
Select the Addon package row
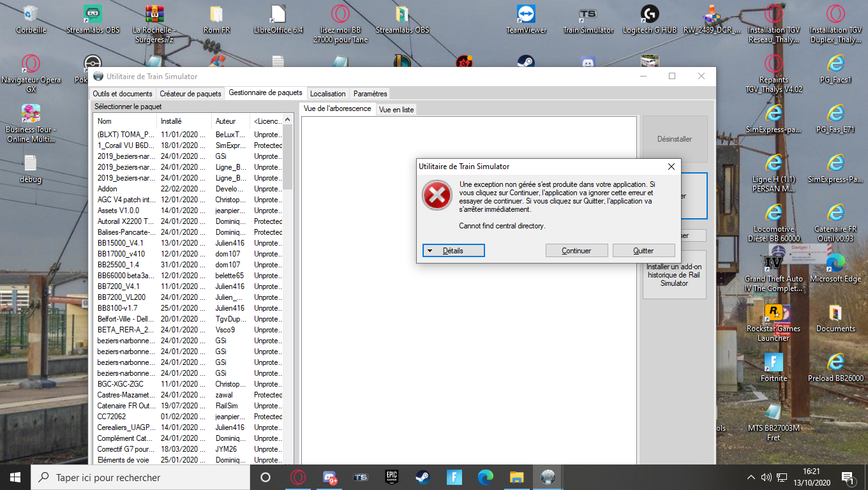(x=188, y=189)
